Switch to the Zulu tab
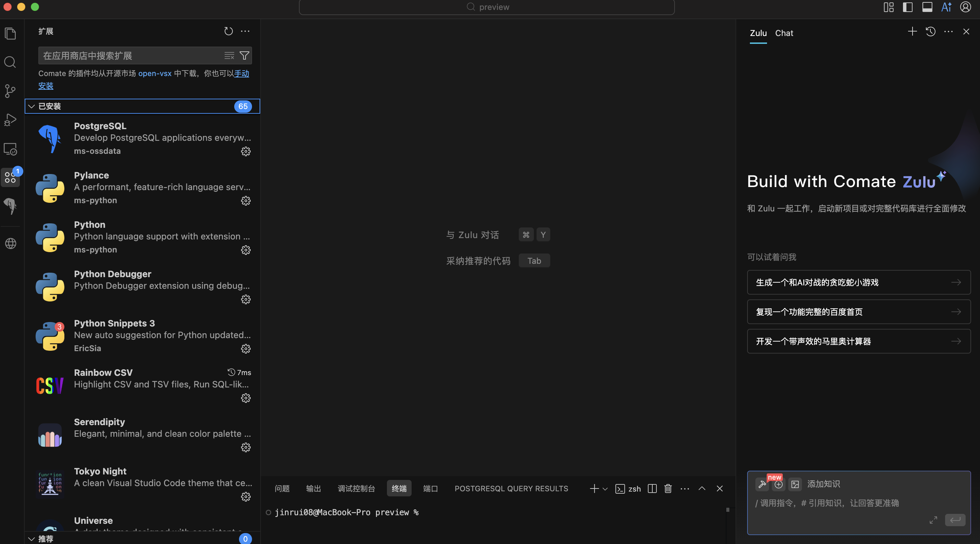The height and width of the screenshot is (544, 980). [758, 33]
